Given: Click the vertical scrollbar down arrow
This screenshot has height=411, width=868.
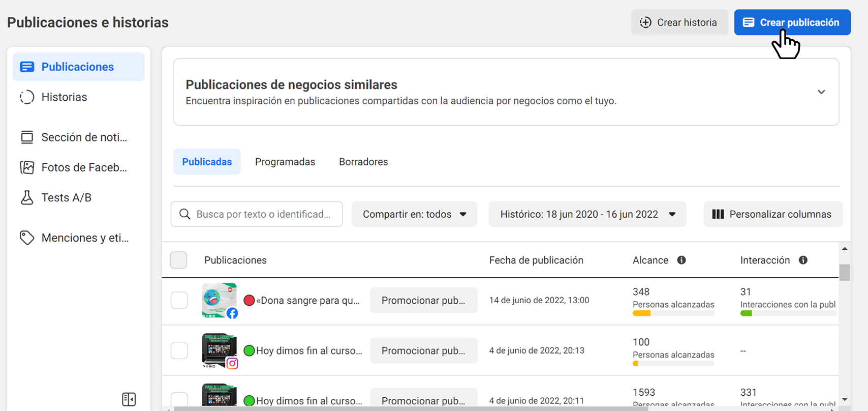Looking at the screenshot, I should pos(845,399).
